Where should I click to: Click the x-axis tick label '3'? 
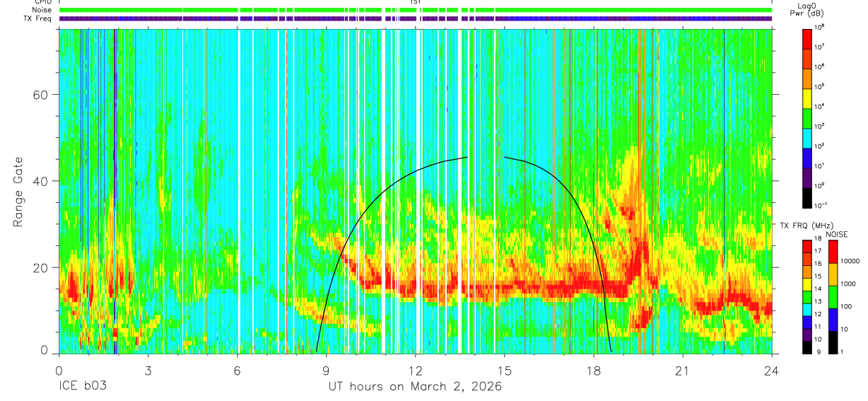click(x=148, y=370)
